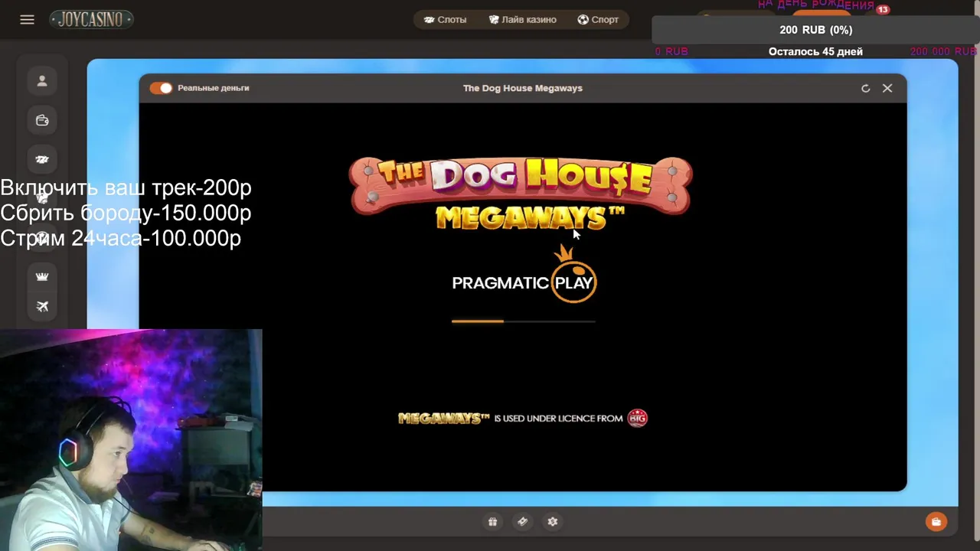980x551 pixels.
Task: Open the wallet icon in sidebar
Action: coord(42,120)
